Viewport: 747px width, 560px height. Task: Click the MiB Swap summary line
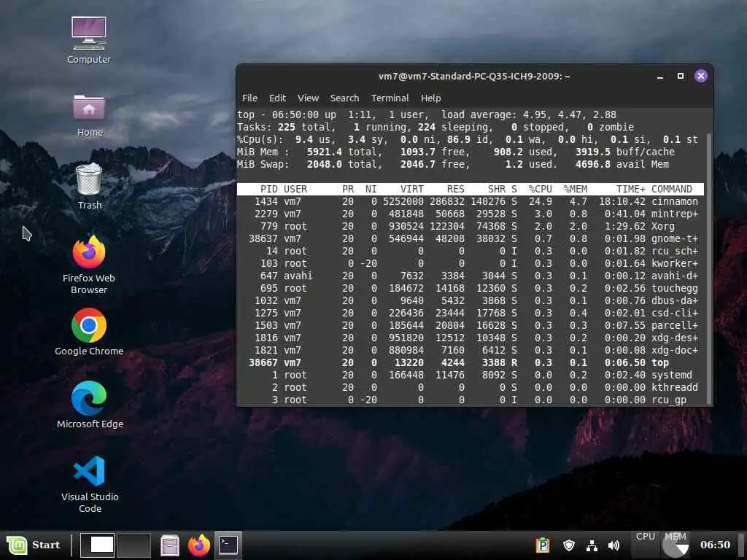pos(453,164)
